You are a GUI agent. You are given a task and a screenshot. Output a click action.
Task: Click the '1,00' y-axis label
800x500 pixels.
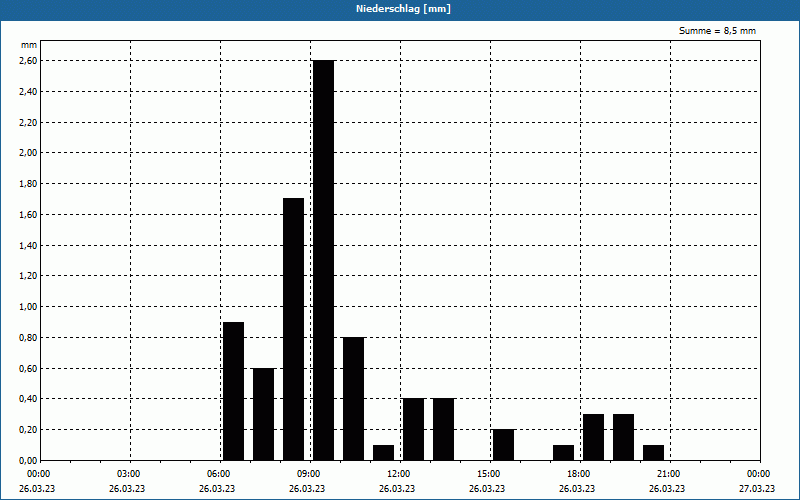point(29,307)
